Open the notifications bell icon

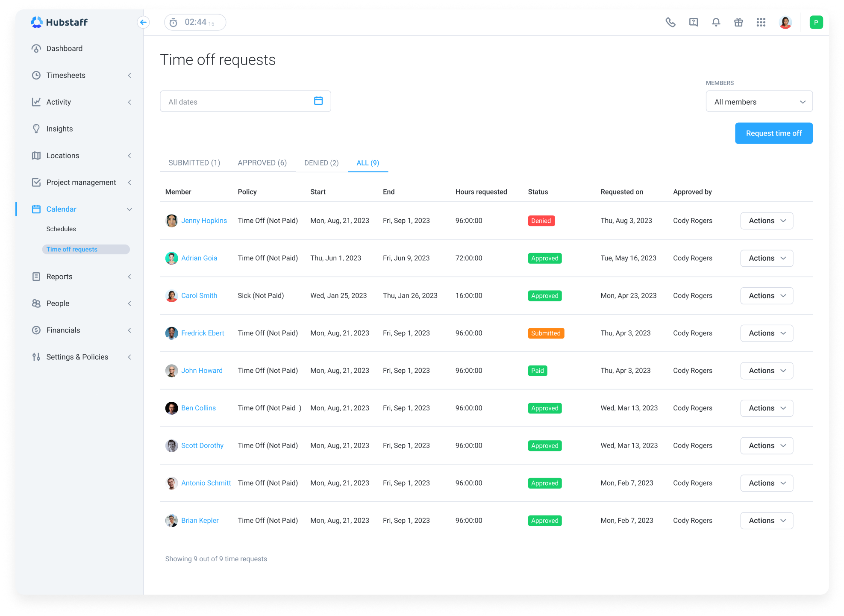click(716, 22)
